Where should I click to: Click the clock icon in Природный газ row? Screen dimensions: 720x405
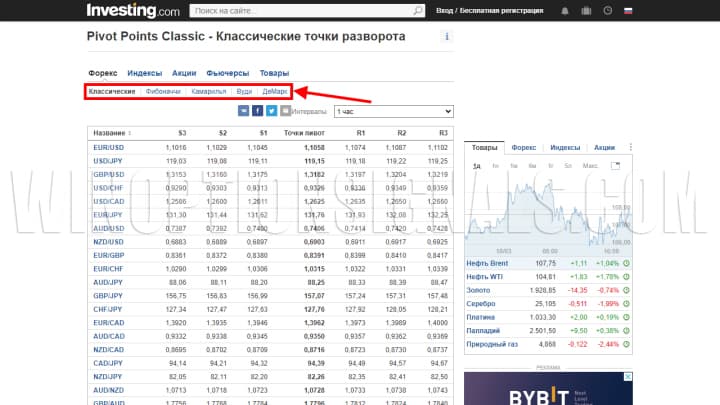(626, 344)
